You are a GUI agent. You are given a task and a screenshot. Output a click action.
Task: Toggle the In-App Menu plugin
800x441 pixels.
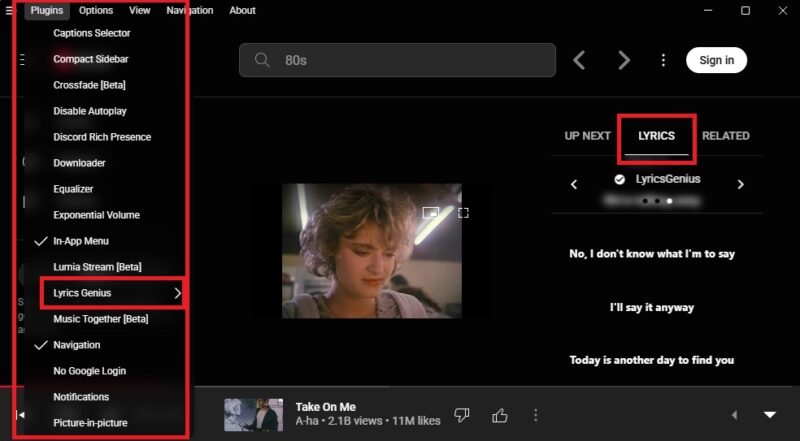coord(81,241)
